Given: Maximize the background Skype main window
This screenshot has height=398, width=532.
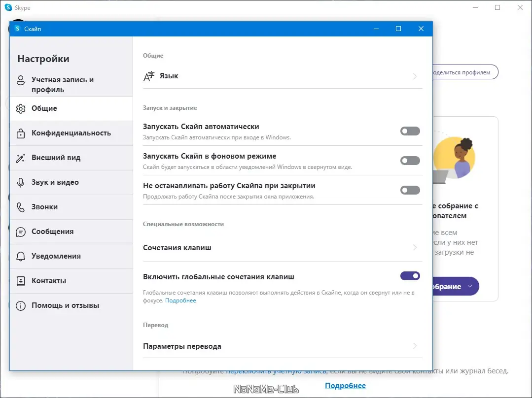Looking at the screenshot, I should 497,7.
